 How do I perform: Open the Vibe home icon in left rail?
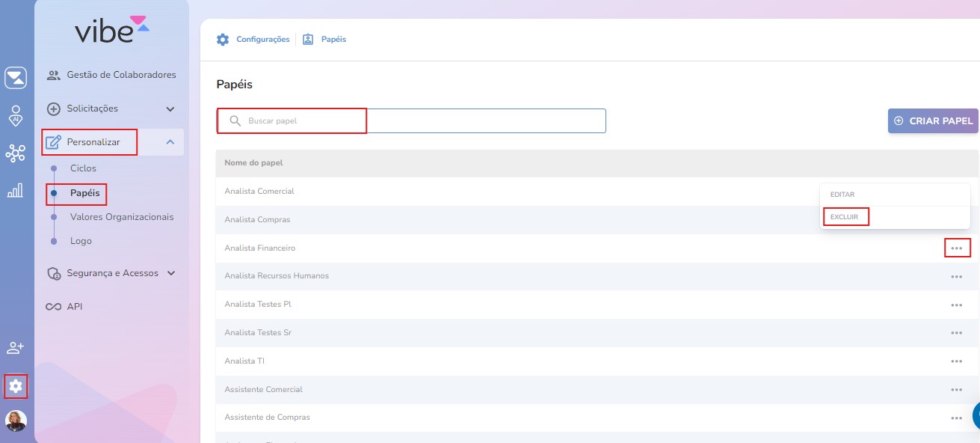click(x=16, y=78)
